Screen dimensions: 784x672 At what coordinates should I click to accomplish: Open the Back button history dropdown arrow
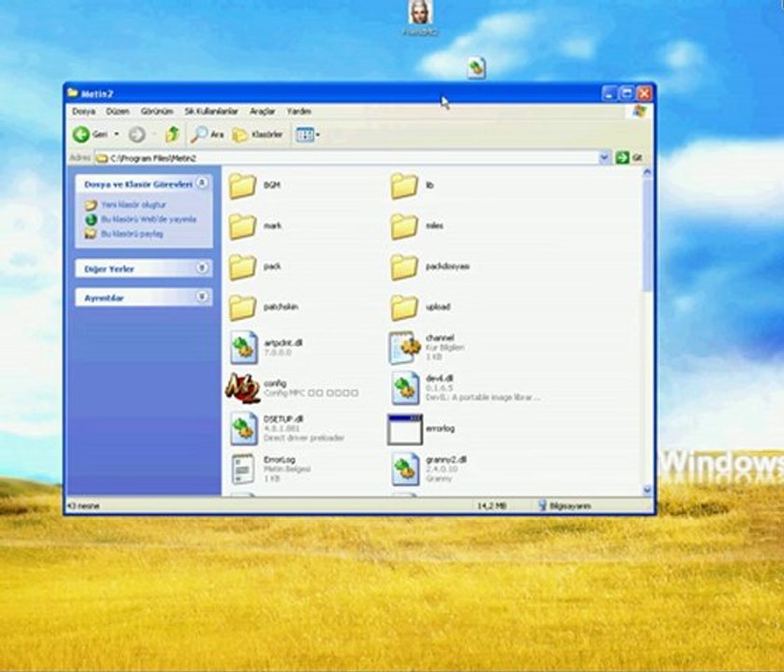coord(117,134)
